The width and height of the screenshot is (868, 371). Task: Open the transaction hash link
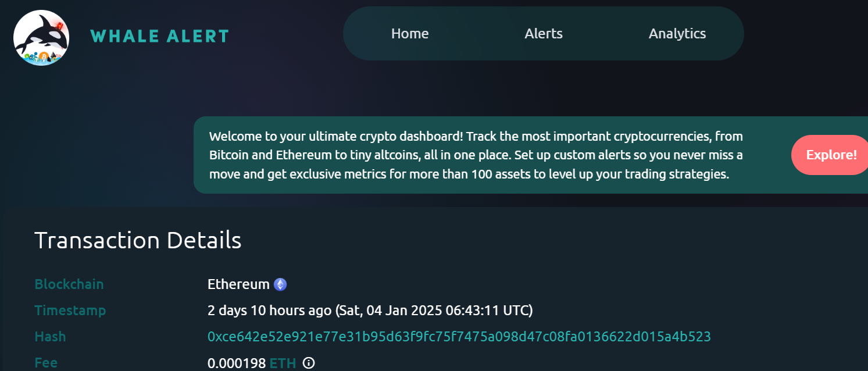[x=459, y=337]
